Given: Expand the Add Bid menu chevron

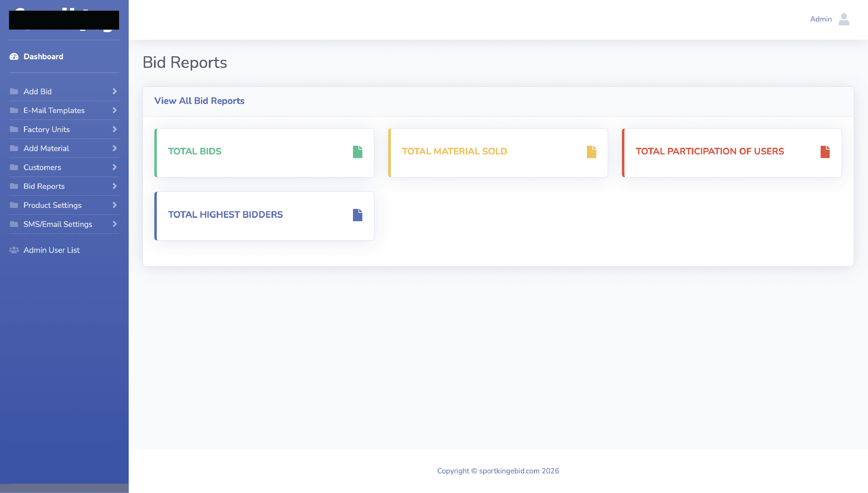Looking at the screenshot, I should point(114,92).
